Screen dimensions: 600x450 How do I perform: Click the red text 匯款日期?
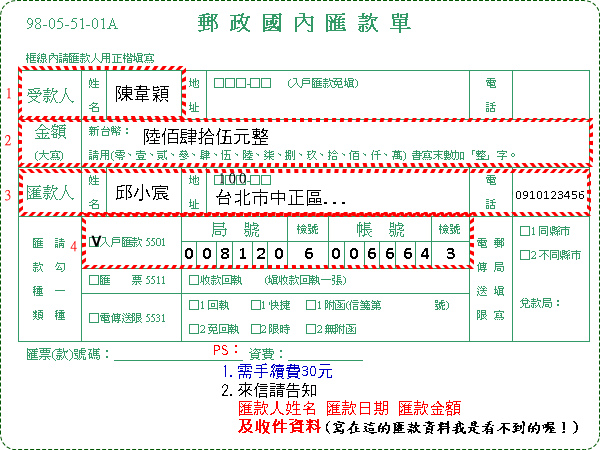click(x=357, y=409)
